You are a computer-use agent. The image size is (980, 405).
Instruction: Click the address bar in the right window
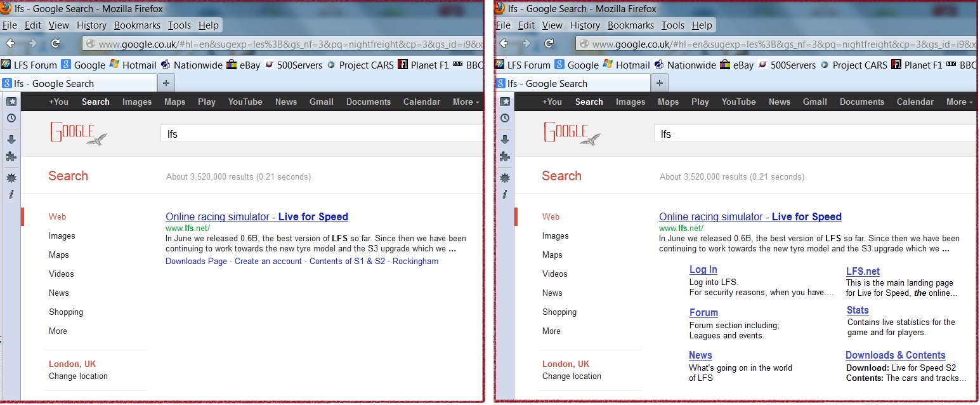click(x=776, y=44)
